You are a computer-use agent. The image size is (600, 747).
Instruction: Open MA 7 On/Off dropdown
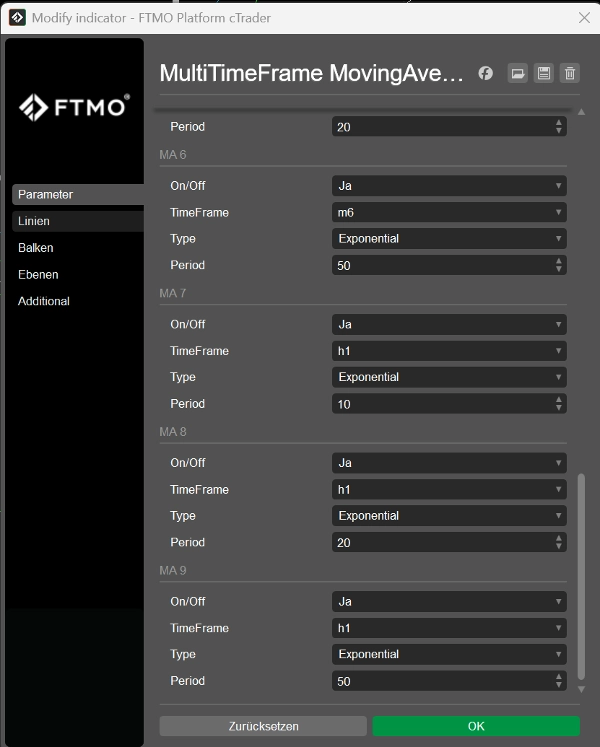pyautogui.click(x=449, y=324)
